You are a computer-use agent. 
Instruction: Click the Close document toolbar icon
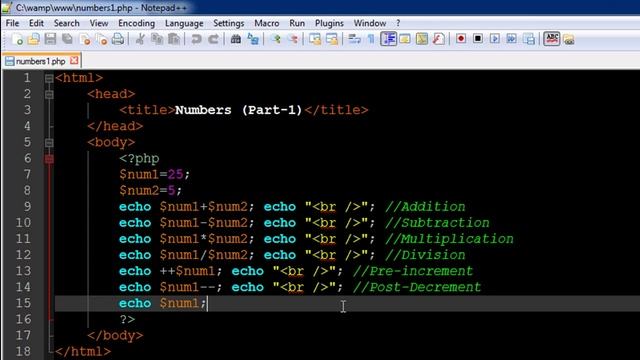click(x=85, y=39)
